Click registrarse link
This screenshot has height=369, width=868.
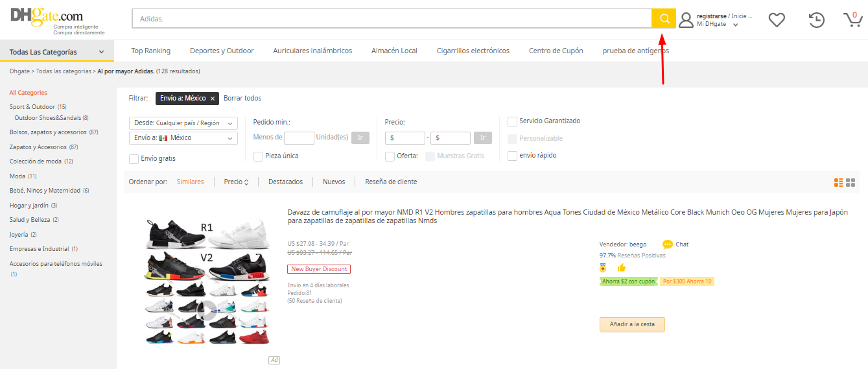(x=711, y=16)
